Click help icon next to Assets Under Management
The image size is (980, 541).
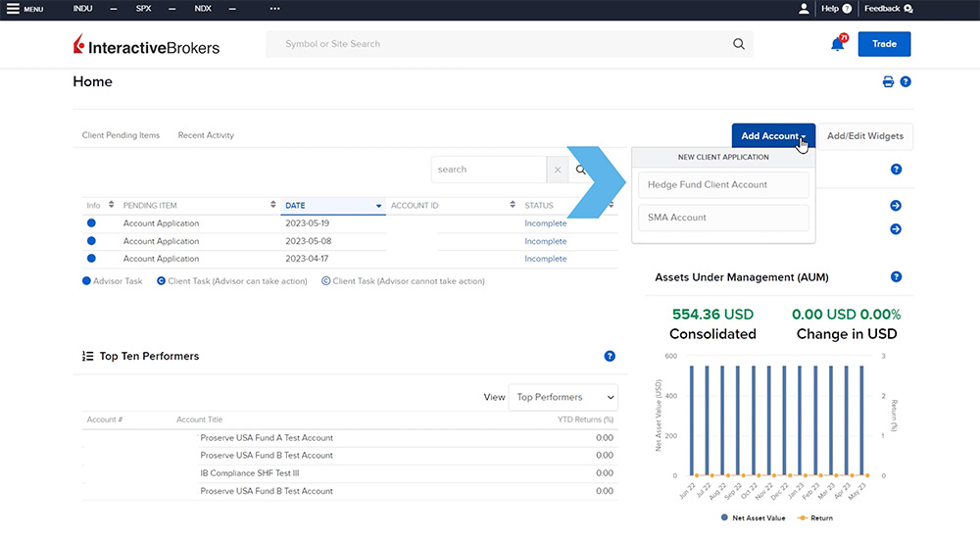(x=896, y=277)
